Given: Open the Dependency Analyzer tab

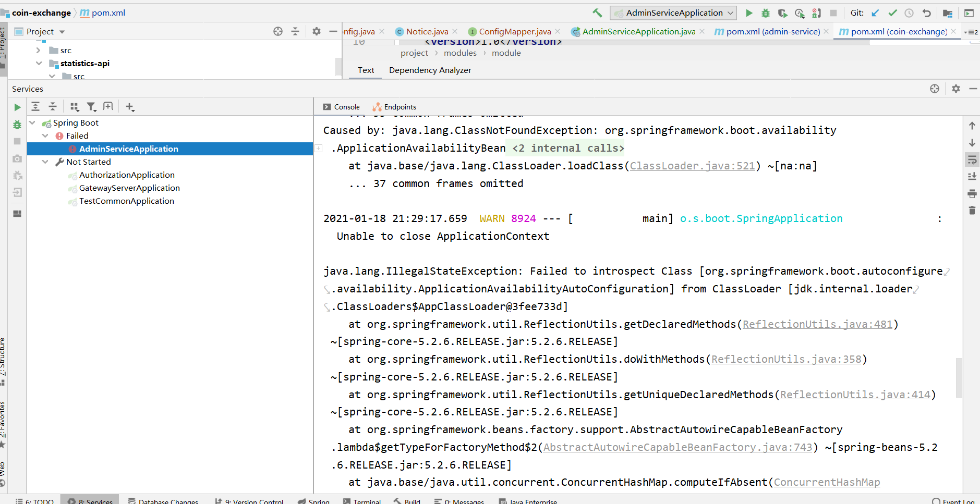Looking at the screenshot, I should click(x=430, y=70).
